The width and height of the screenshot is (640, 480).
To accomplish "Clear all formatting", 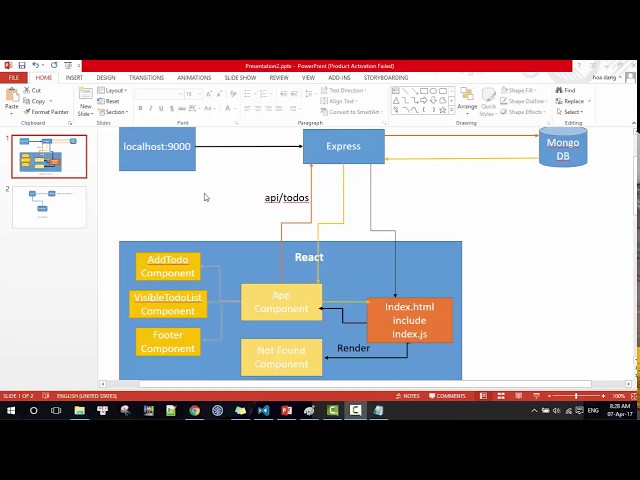I will point(233,94).
